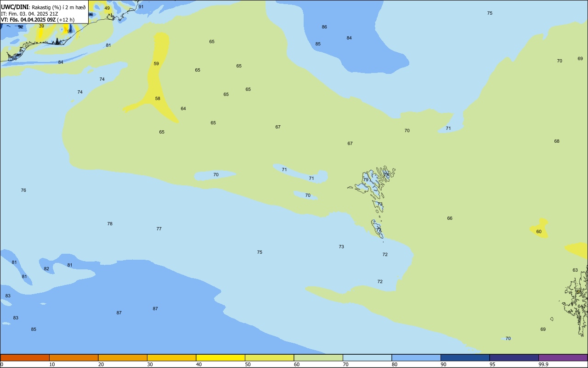Click the 10–20 orange legend swatch

(73, 357)
